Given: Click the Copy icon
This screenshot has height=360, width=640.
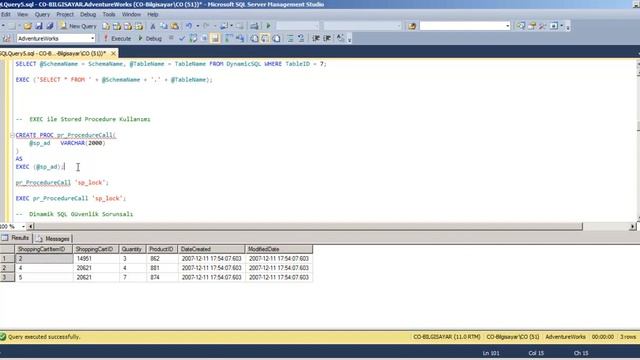Looking at the screenshot, I should (x=164, y=26).
